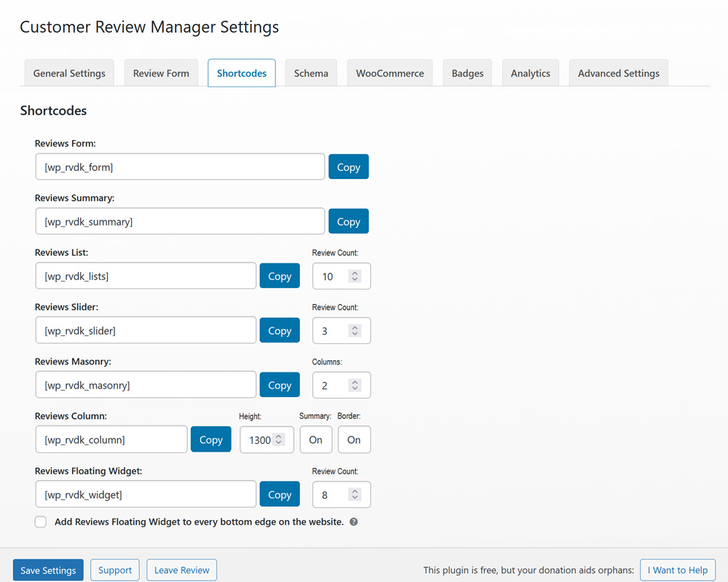Adjust Reviews Column height stepper

coord(278,439)
